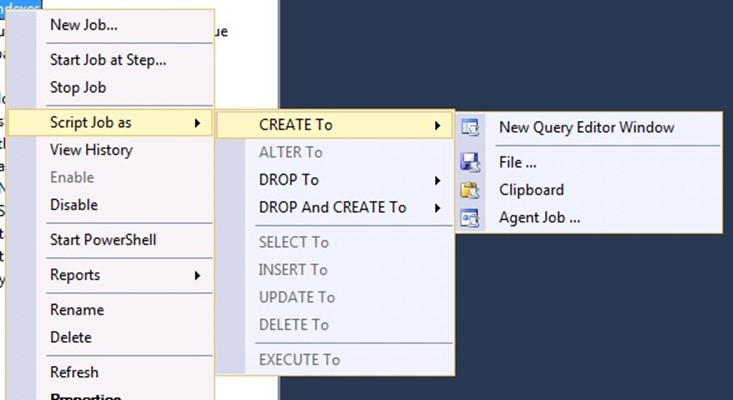Disable the selected job
Screen dimensions: 733x400
[x=74, y=205]
